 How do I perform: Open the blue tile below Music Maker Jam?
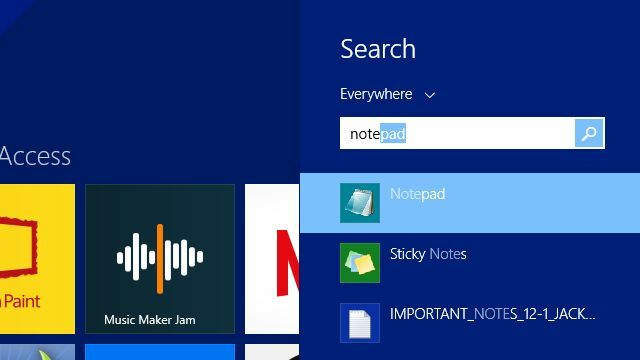160,352
